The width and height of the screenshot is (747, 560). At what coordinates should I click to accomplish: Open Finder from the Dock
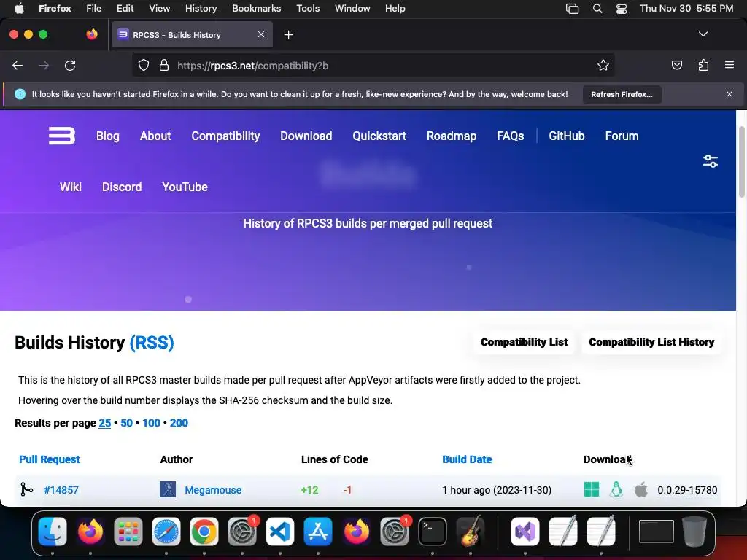coord(53,532)
